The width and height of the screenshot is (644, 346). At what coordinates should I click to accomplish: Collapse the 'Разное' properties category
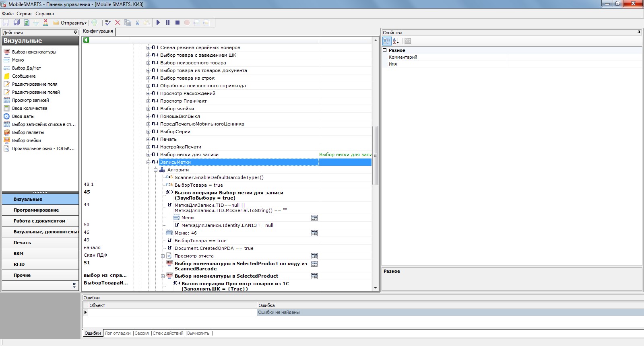pyautogui.click(x=384, y=50)
